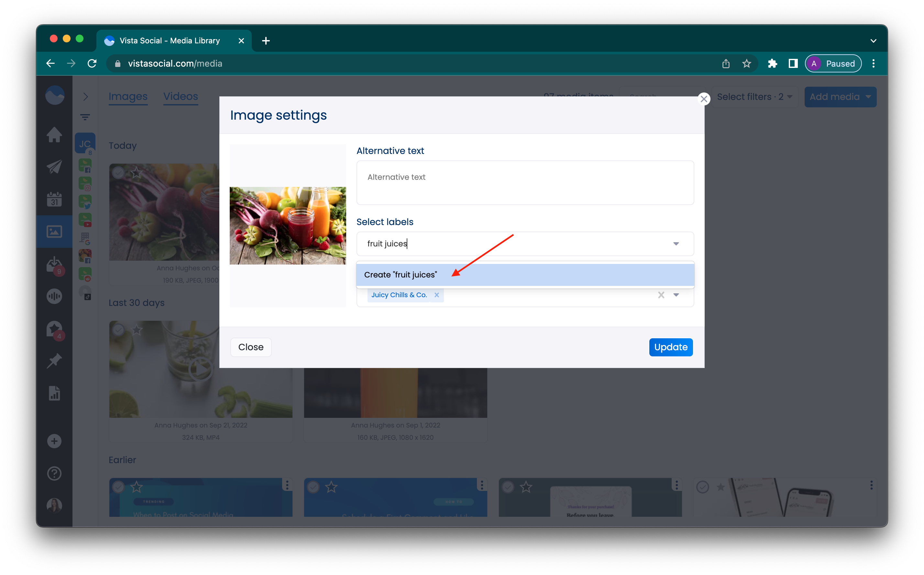Image resolution: width=924 pixels, height=575 pixels.
Task: Open the browser side panel icon
Action: point(793,63)
